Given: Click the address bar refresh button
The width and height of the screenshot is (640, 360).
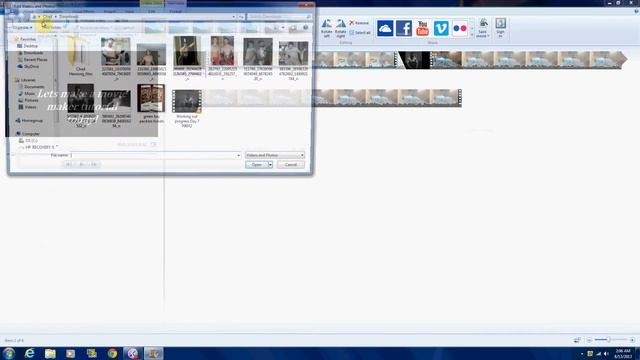Looking at the screenshot, I should click(x=241, y=17).
